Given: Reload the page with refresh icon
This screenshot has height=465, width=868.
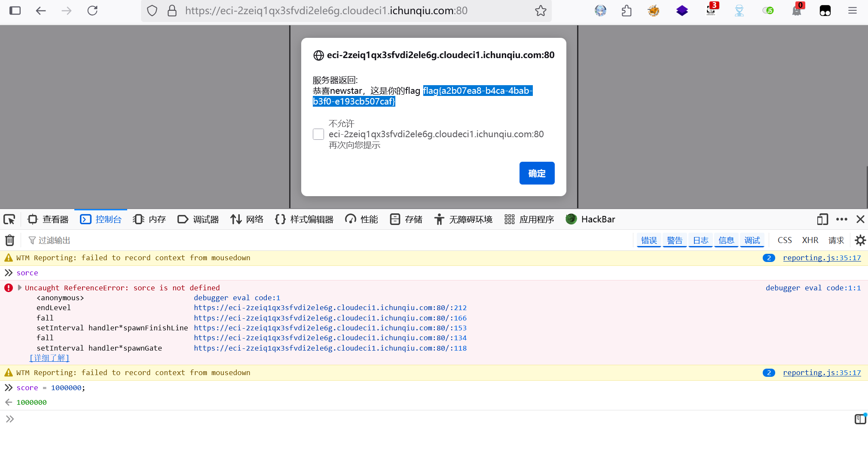Looking at the screenshot, I should [92, 11].
